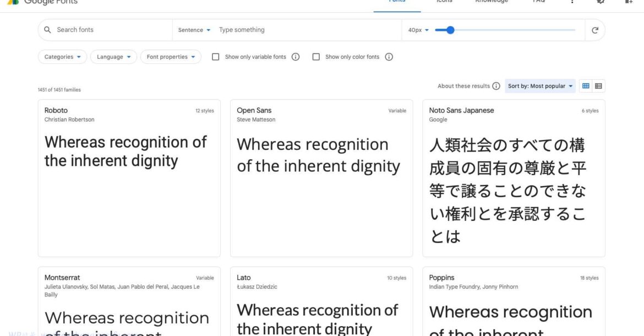Adjust the font size slider

point(451,30)
